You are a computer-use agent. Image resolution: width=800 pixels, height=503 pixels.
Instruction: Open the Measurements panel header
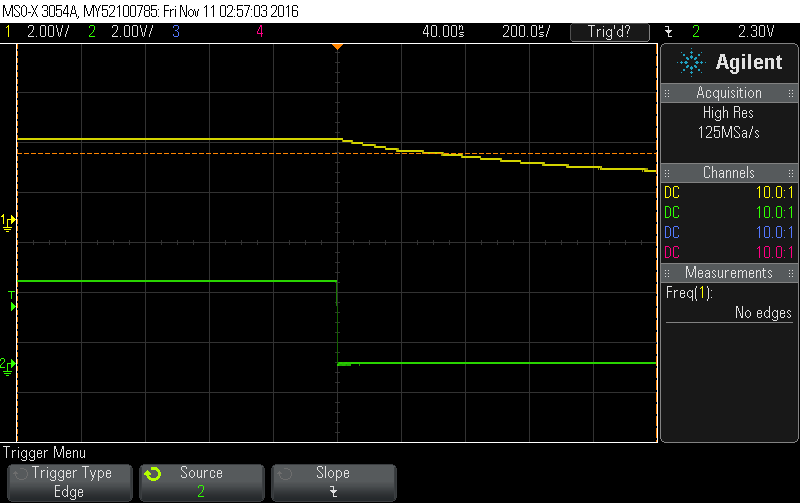pyautogui.click(x=729, y=273)
